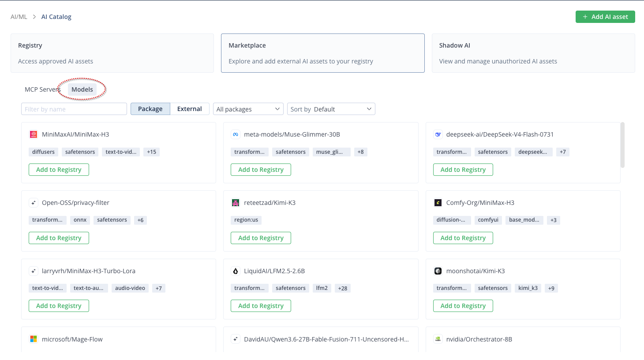The image size is (644, 360).
Task: Add larryvrh/MiniMax-H3-Turbo-Lora to Registry
Action: (59, 306)
